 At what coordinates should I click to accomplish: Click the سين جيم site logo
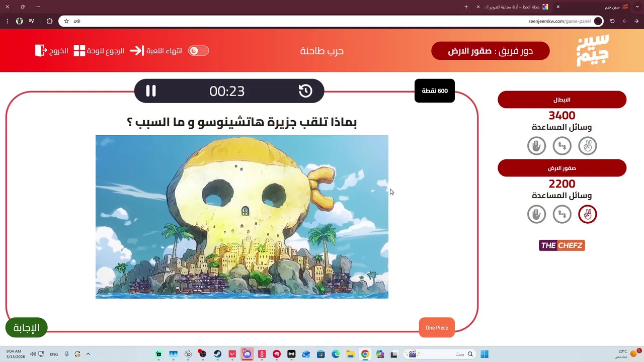coord(592,50)
